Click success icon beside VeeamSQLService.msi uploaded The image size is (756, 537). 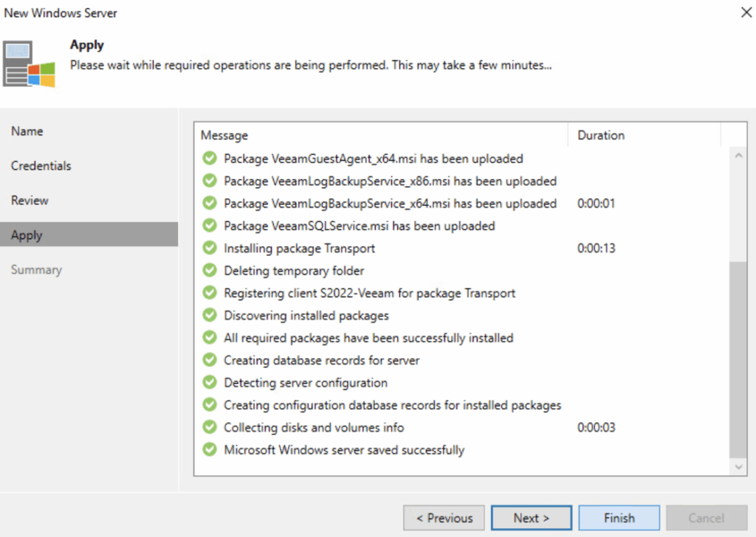(210, 226)
